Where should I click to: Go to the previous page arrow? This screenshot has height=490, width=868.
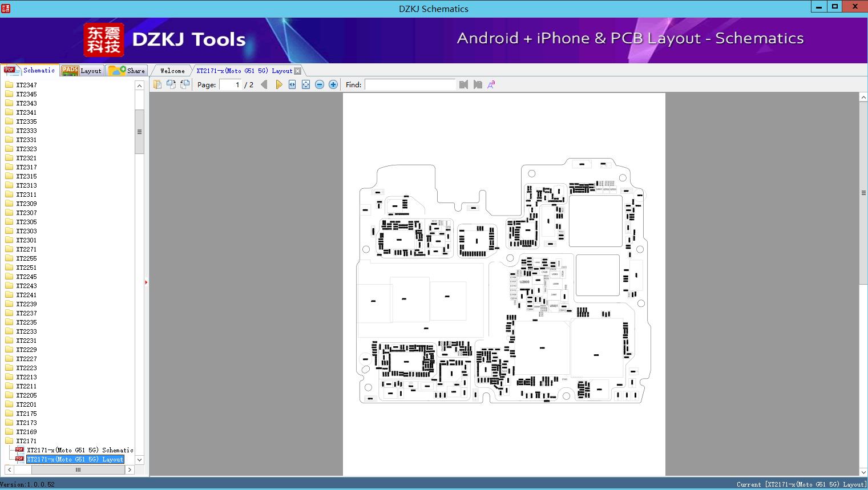pyautogui.click(x=264, y=84)
